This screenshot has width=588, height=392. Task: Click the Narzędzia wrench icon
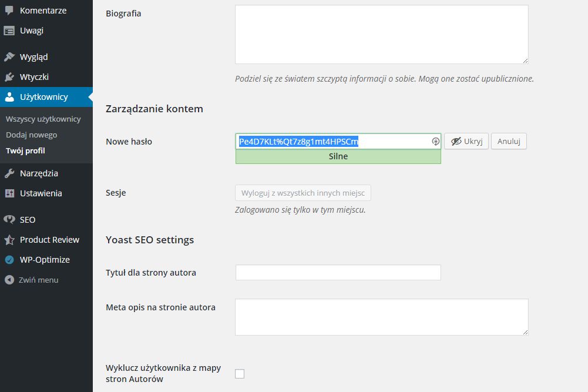[9, 173]
